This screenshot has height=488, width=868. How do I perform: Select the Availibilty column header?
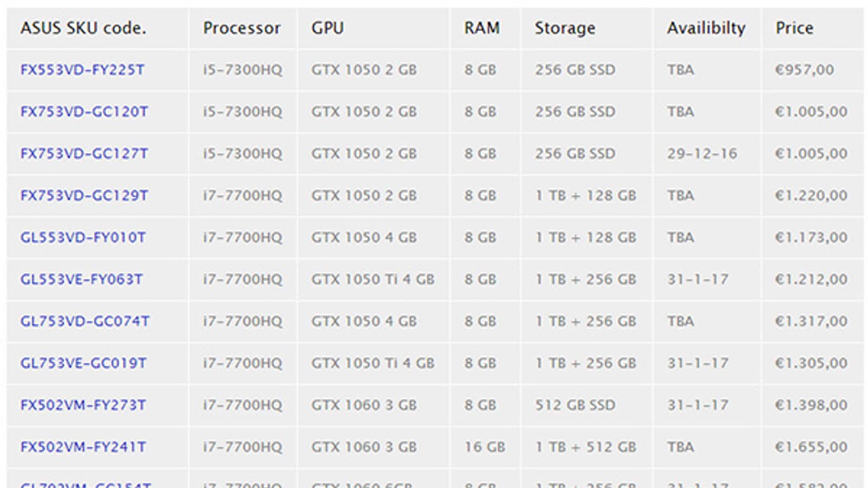point(706,28)
